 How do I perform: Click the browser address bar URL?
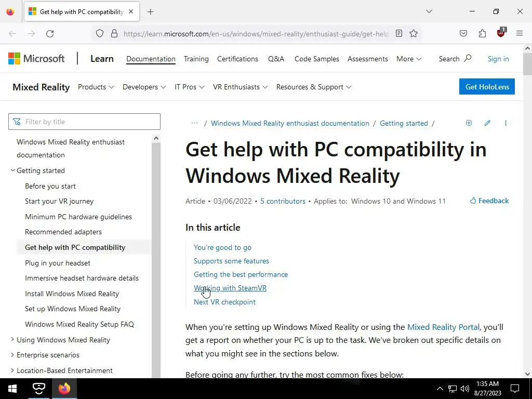pyautogui.click(x=256, y=34)
